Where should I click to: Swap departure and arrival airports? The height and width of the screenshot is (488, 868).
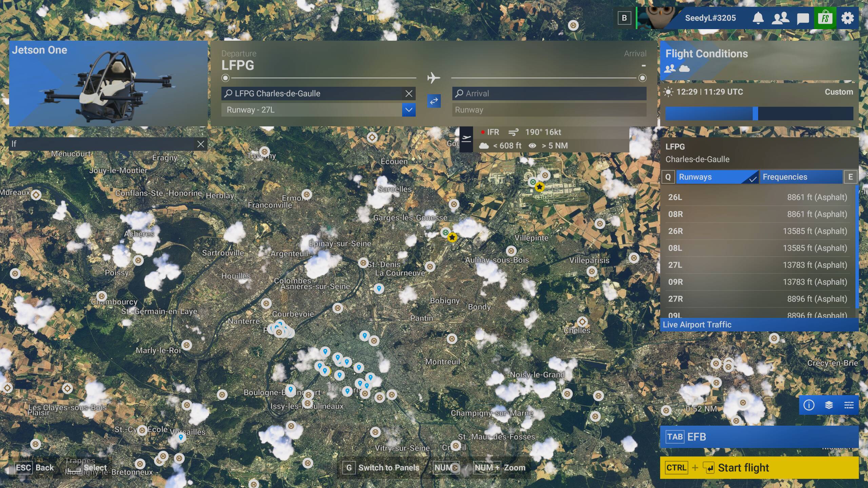[434, 101]
